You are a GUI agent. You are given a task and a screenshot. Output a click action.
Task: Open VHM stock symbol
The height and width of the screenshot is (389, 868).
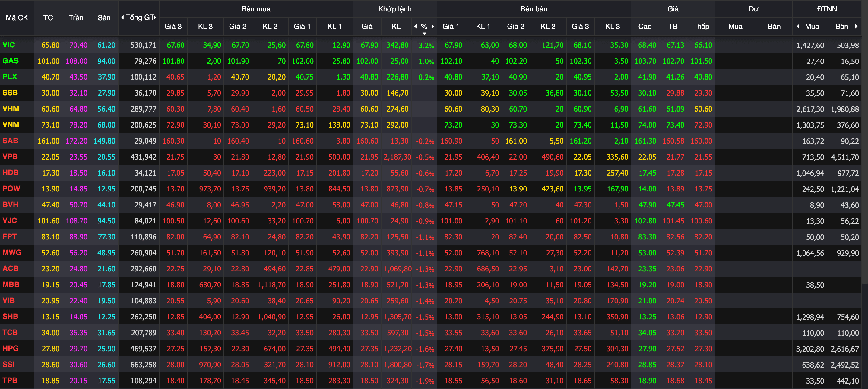[11, 109]
